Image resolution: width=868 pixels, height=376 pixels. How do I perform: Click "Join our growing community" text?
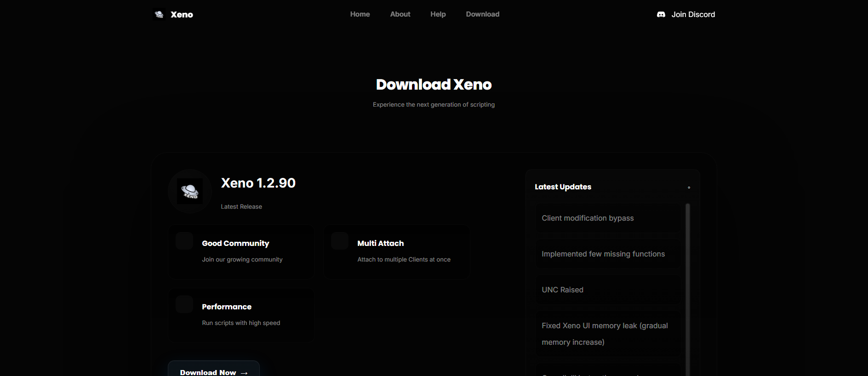click(242, 260)
